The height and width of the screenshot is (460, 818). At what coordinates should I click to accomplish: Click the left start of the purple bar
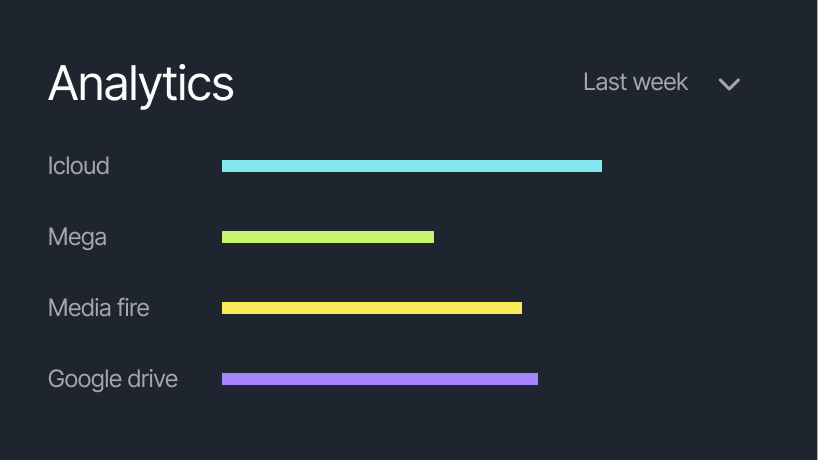tap(227, 379)
